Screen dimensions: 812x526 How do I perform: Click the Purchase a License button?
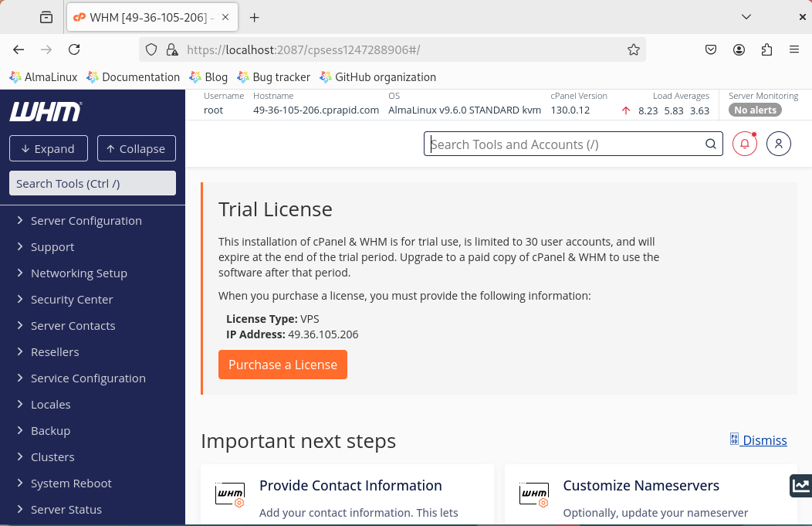(x=283, y=364)
